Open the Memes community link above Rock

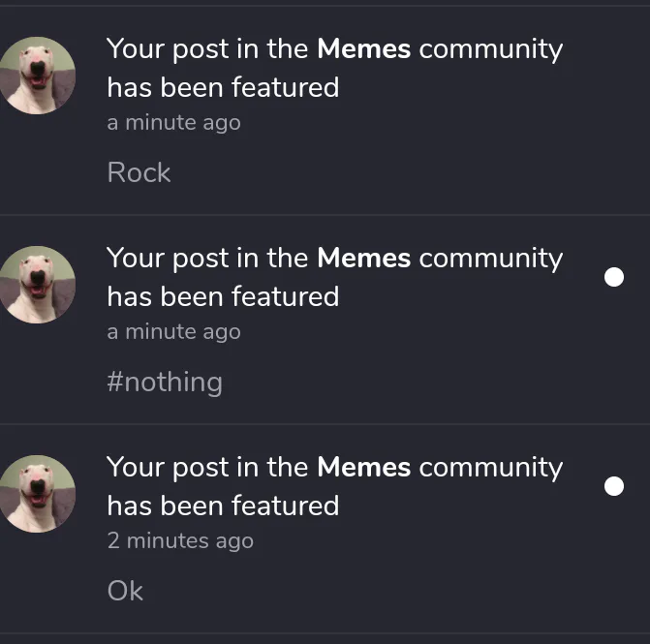[363, 48]
